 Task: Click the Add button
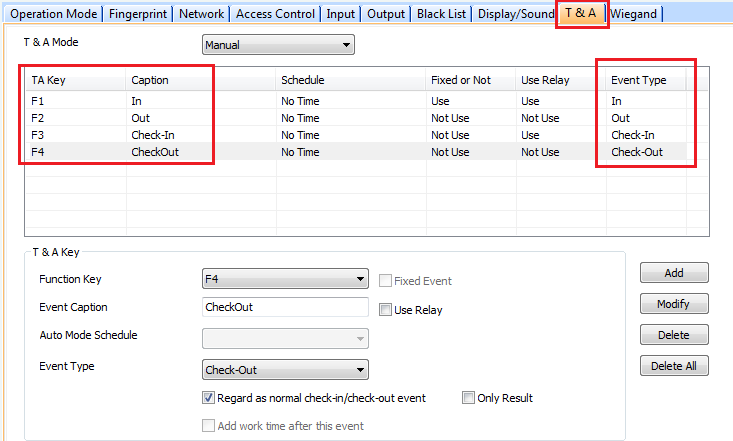(x=673, y=273)
